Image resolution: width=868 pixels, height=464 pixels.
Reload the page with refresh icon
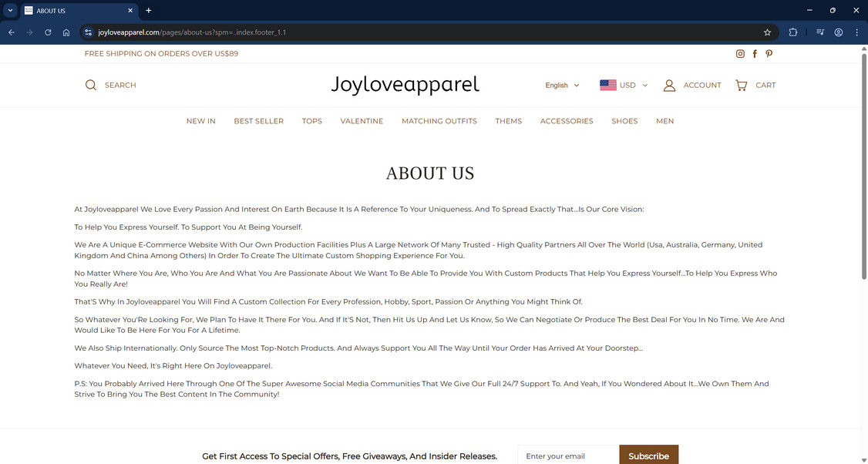tap(48, 32)
